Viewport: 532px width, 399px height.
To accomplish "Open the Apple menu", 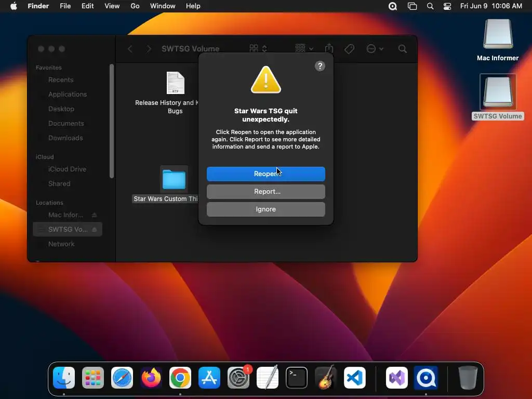I will click(14, 6).
